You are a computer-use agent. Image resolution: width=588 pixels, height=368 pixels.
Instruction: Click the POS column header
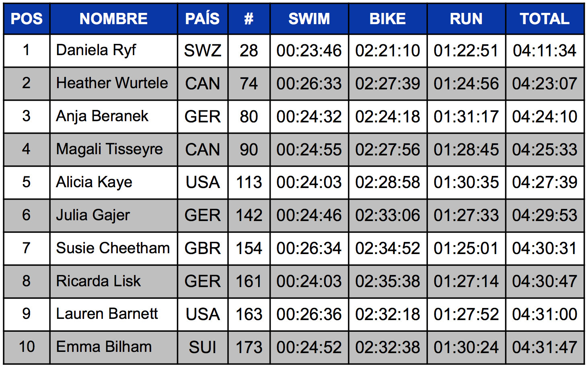click(27, 19)
